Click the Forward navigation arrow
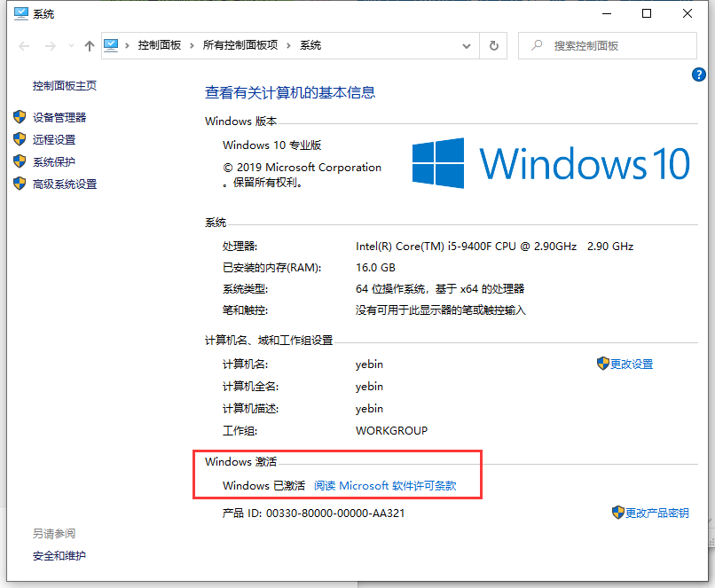Viewport: 715px width, 588px height. click(x=49, y=45)
